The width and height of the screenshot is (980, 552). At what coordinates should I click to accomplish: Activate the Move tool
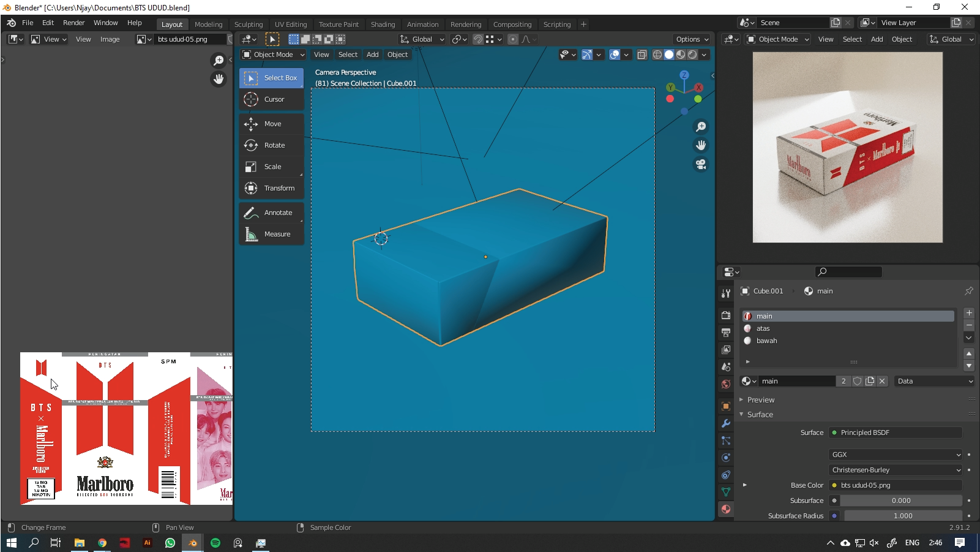point(271,124)
